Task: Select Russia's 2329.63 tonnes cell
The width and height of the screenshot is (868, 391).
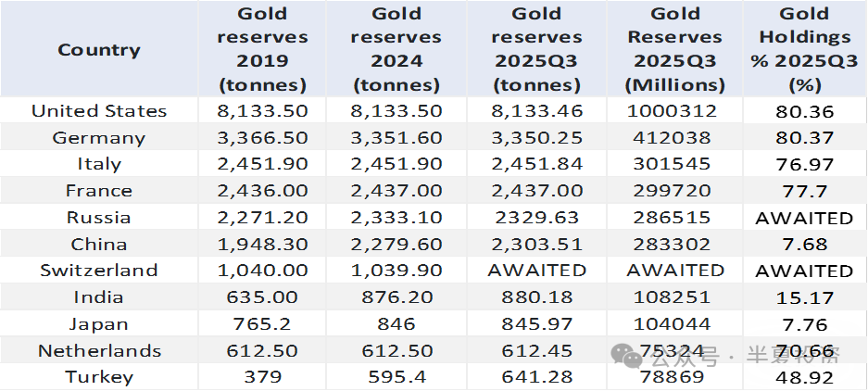Action: click(538, 218)
